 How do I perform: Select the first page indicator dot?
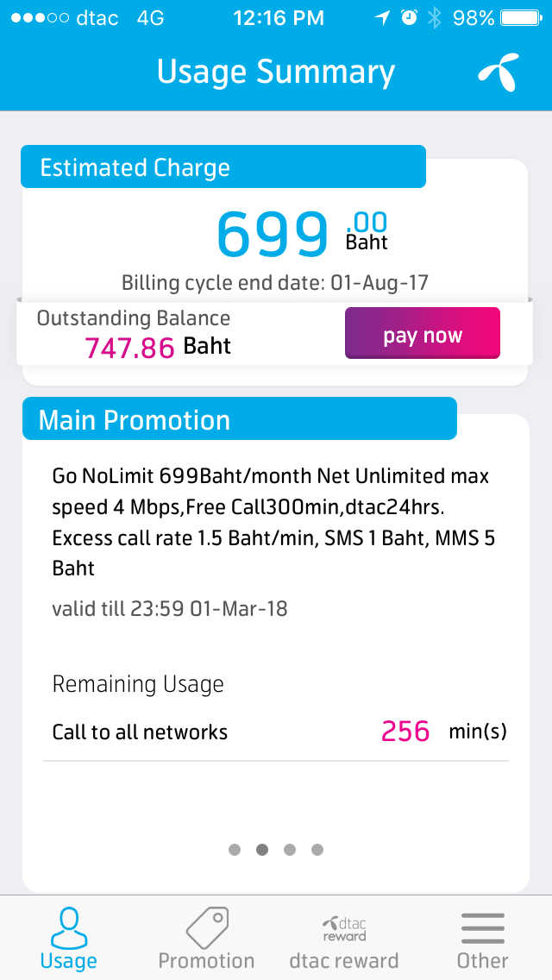coord(235,850)
